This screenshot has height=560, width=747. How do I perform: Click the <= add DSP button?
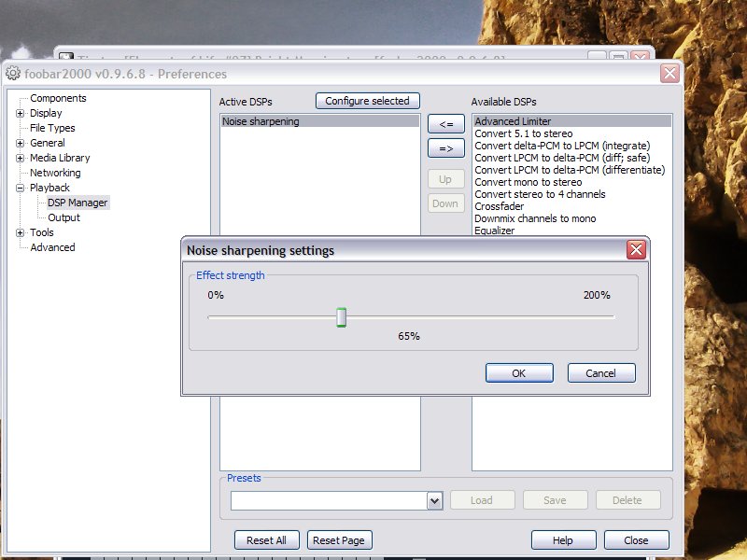tap(446, 124)
